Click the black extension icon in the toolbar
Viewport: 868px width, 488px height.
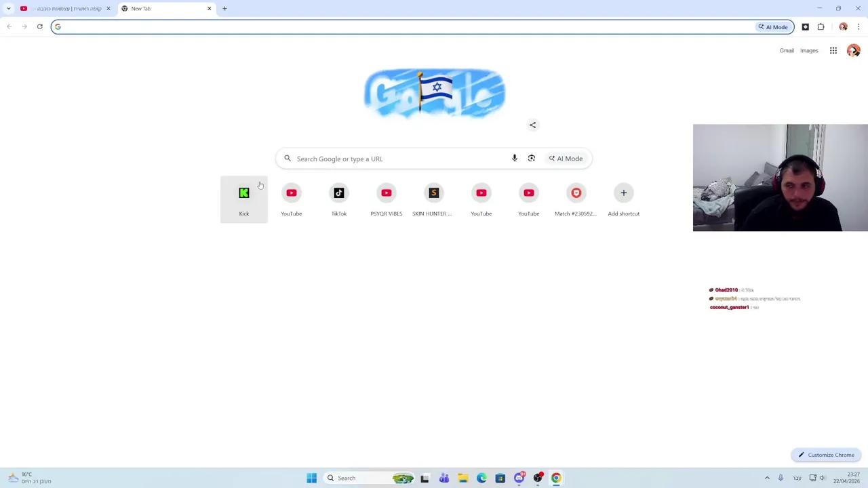coord(805,27)
